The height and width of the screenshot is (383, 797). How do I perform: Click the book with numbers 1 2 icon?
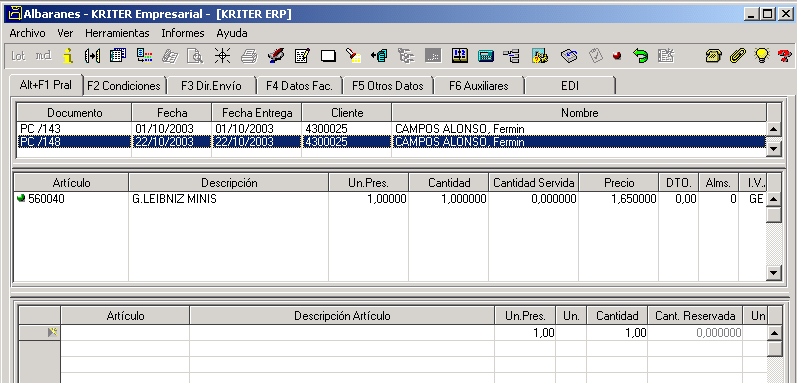click(459, 55)
